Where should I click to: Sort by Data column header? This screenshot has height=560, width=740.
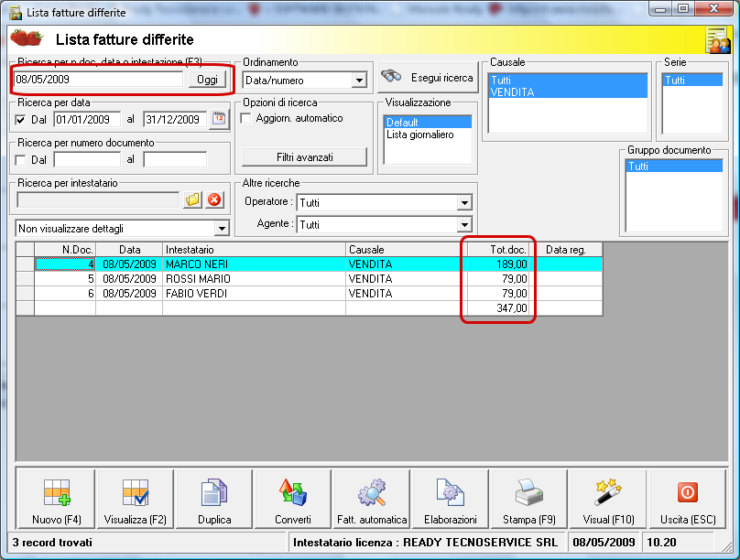[x=129, y=250]
